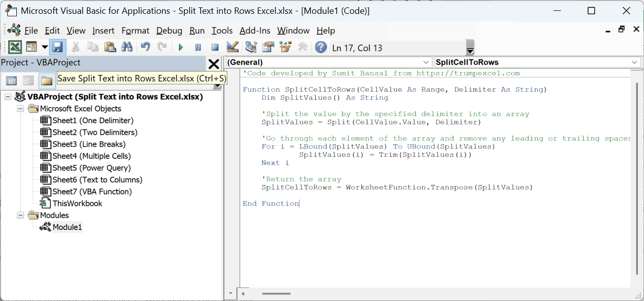Open the Insert object dropdown arrow

(x=44, y=47)
